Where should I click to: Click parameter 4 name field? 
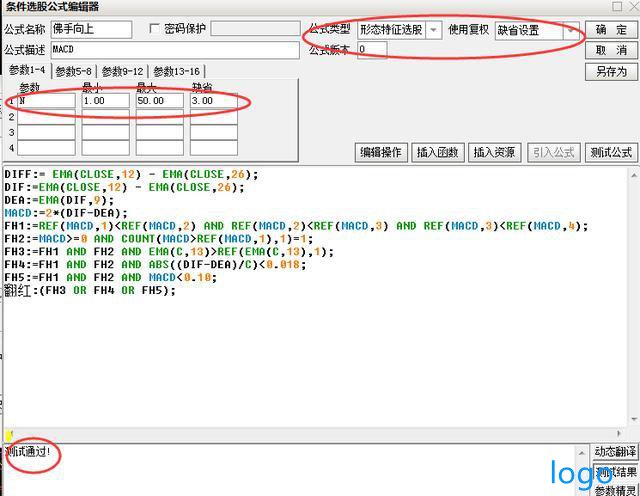46,148
